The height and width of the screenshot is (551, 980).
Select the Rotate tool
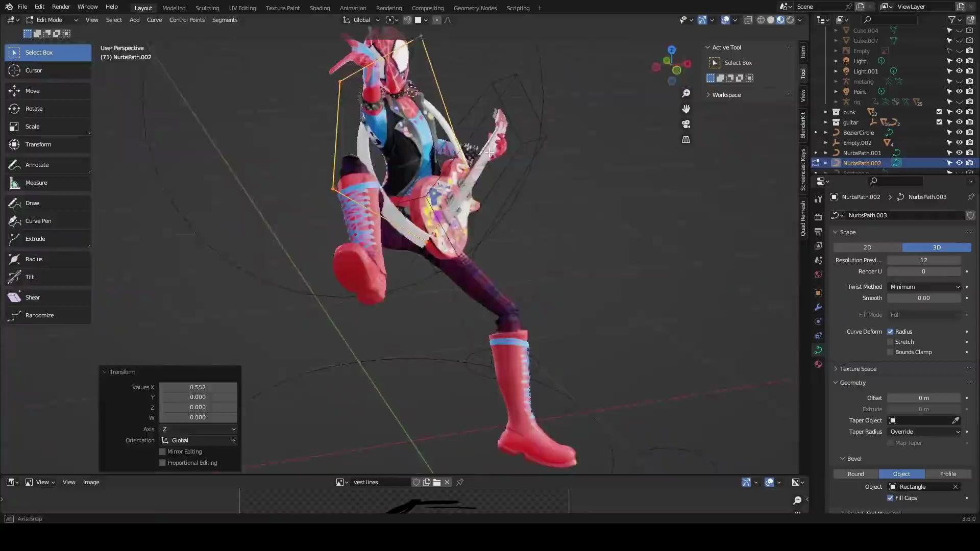(x=34, y=108)
